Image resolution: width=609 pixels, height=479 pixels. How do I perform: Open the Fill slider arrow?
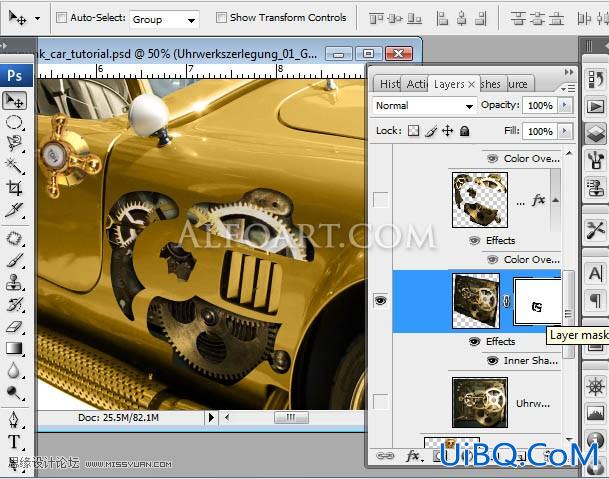[x=565, y=131]
